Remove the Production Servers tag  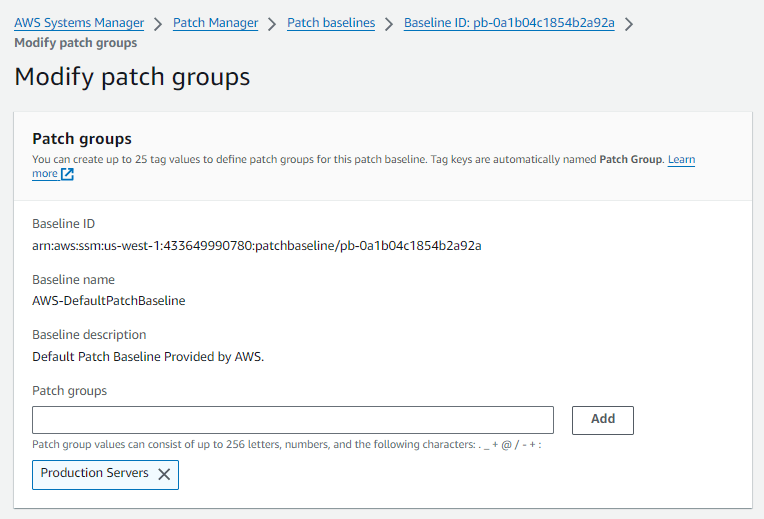click(164, 474)
